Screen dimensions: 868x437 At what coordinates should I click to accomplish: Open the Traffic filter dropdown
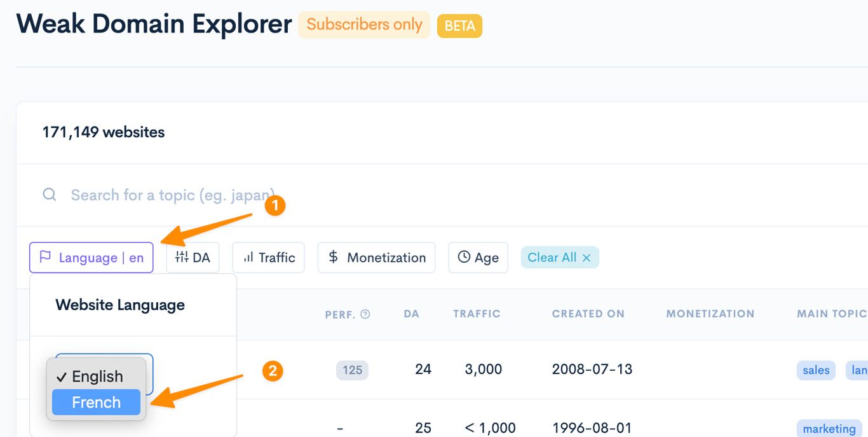point(268,258)
